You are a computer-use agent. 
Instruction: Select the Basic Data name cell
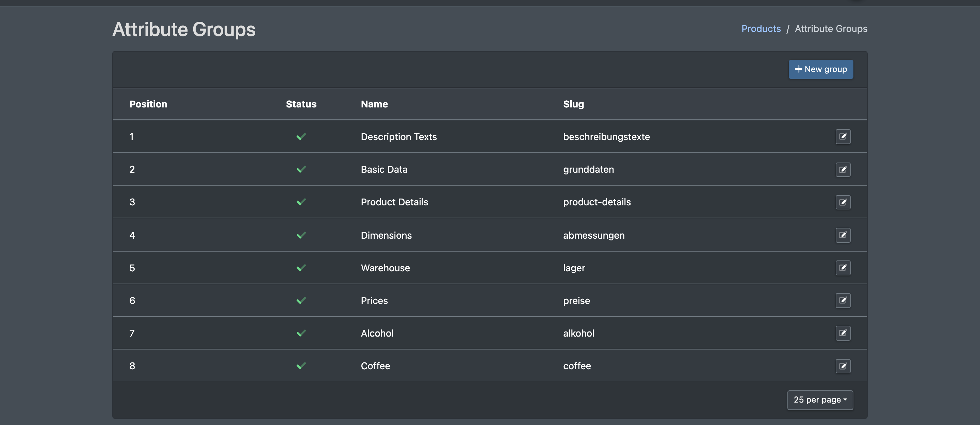click(384, 169)
